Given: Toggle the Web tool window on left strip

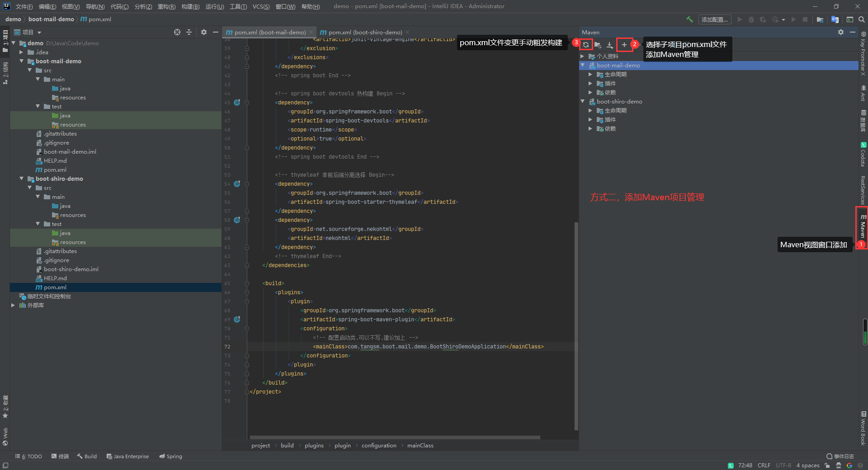Looking at the screenshot, I should coord(5,436).
